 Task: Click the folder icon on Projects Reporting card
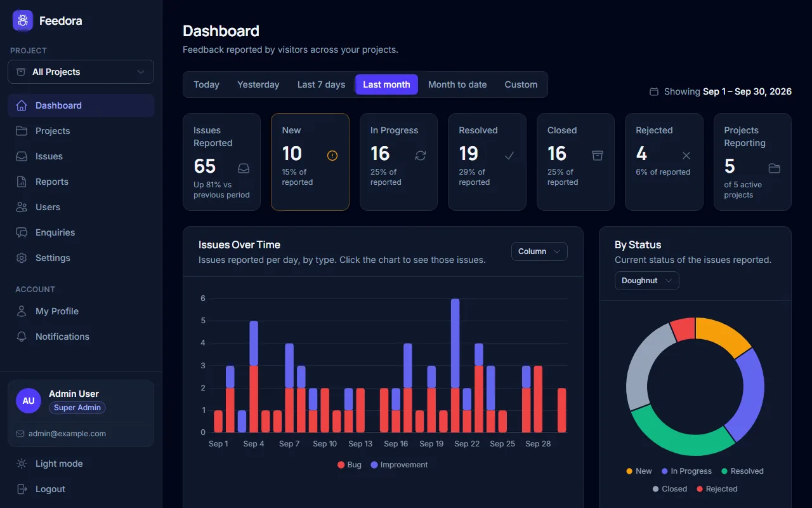(775, 168)
